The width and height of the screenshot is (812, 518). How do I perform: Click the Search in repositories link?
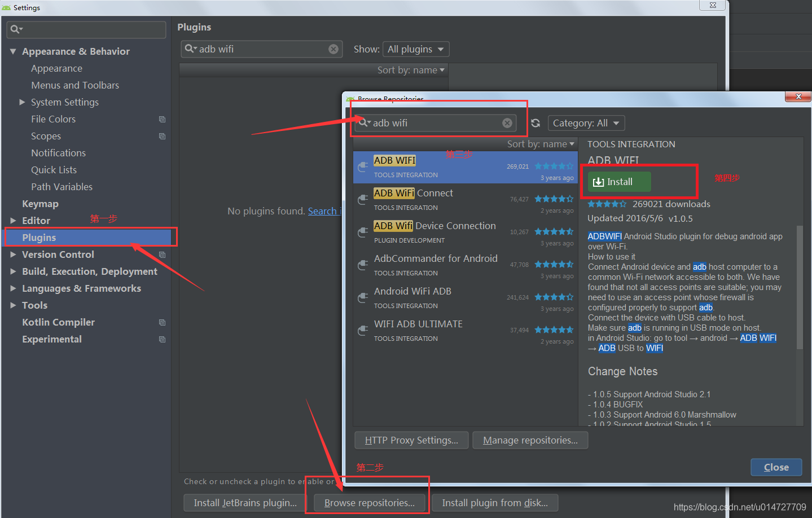(324, 211)
